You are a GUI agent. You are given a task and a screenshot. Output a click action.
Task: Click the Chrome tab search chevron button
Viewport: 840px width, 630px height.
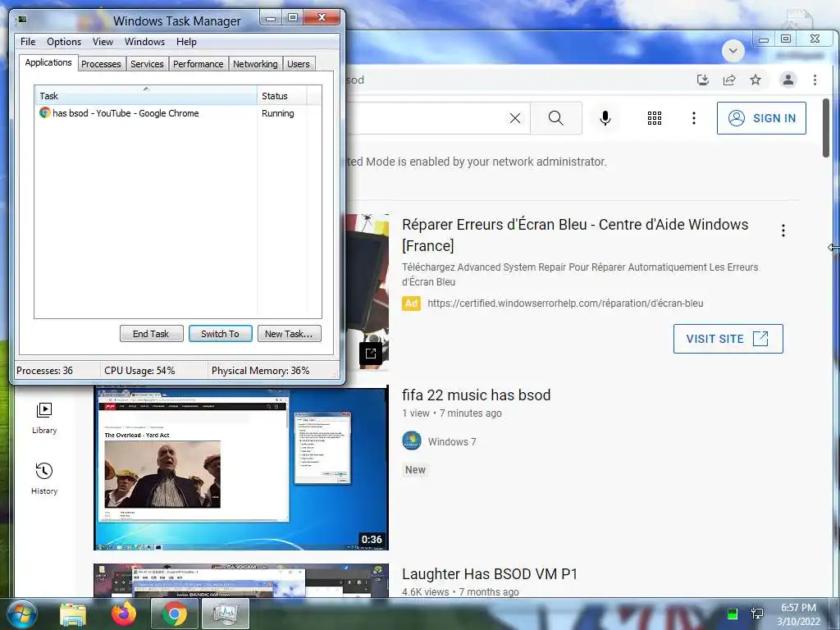tap(733, 51)
